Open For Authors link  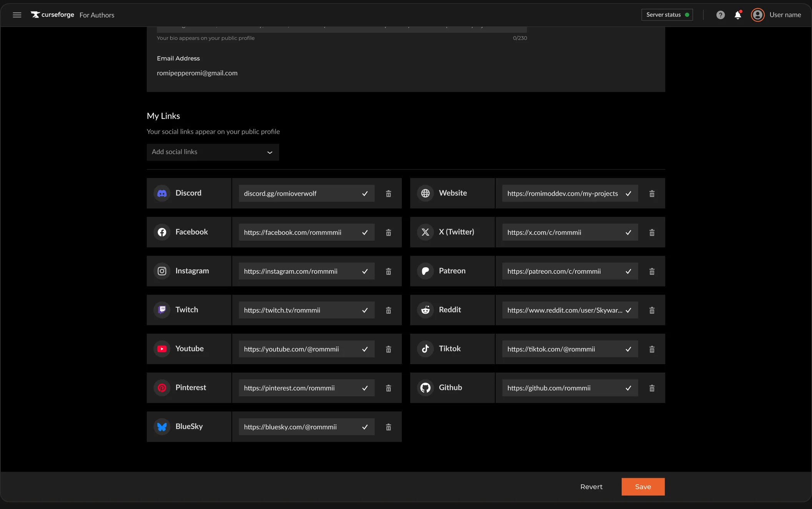point(97,15)
